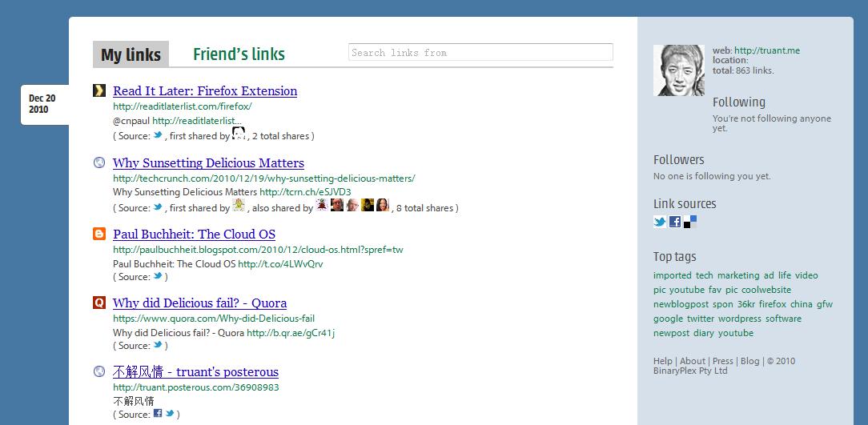Viewport: 868px width, 425px height.
Task: Select the 'google' tag
Action: [668, 319]
